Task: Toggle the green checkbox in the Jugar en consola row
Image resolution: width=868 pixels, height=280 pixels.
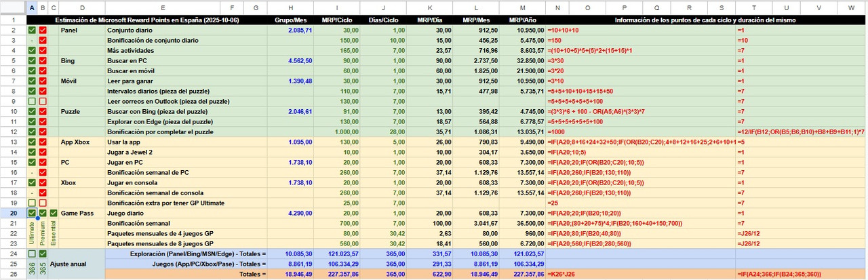Action: click(32, 183)
